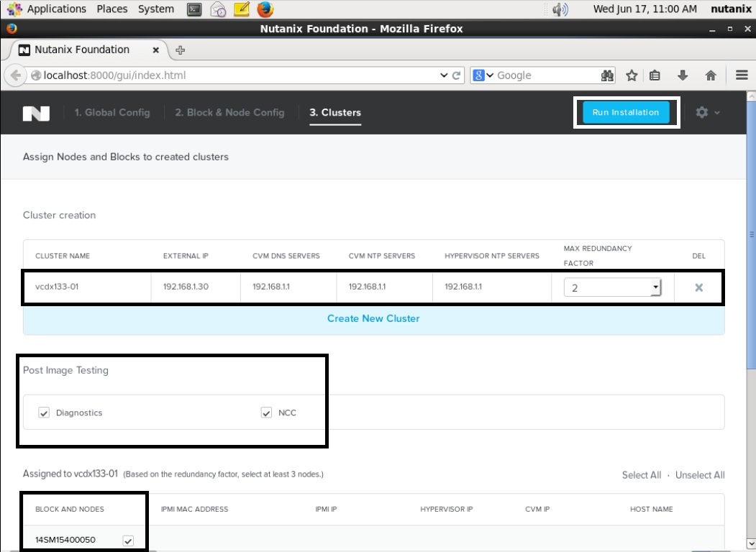The height and width of the screenshot is (552, 756).
Task: Reload the page in the URL bar
Action: coord(456,75)
